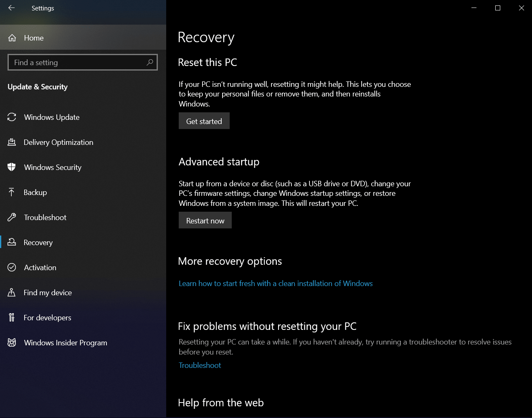This screenshot has height=418, width=532.
Task: Click the Update & Security section title
Action: click(x=38, y=87)
